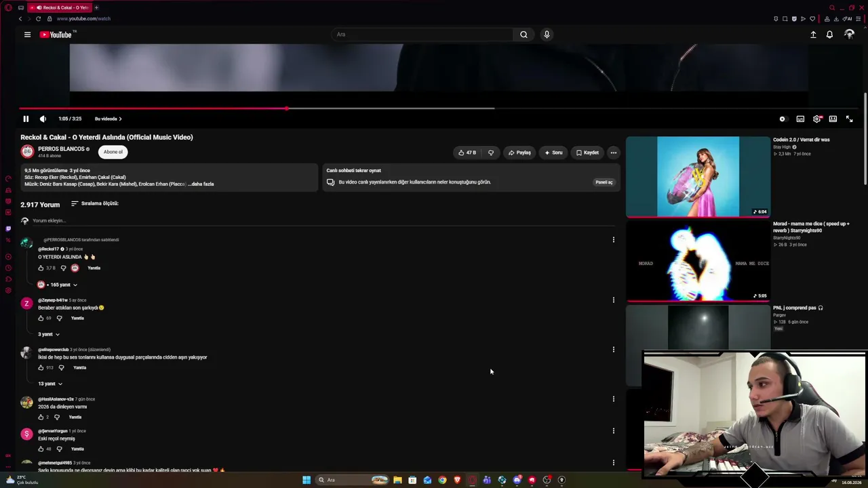868x488 pixels.
Task: Open the YouTube guide hamburger menu
Action: (27, 35)
